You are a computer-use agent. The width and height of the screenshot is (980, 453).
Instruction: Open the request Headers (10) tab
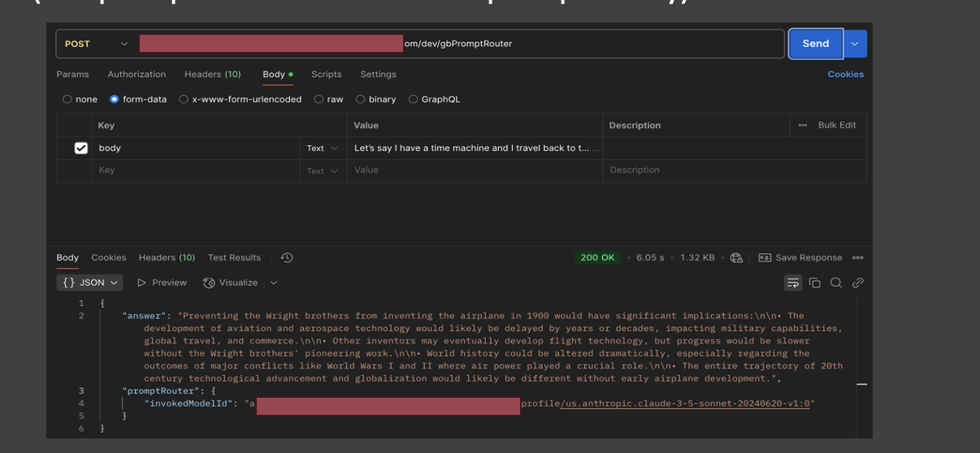click(x=213, y=74)
